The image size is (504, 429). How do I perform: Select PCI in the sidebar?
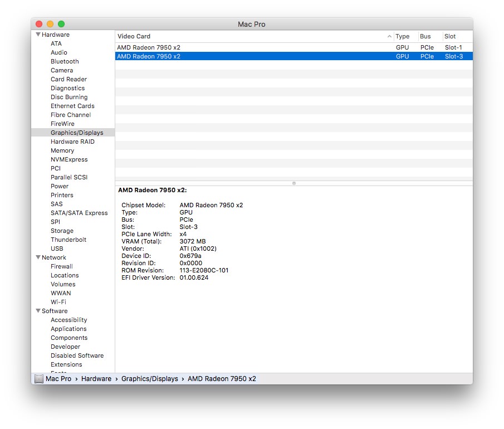(56, 168)
